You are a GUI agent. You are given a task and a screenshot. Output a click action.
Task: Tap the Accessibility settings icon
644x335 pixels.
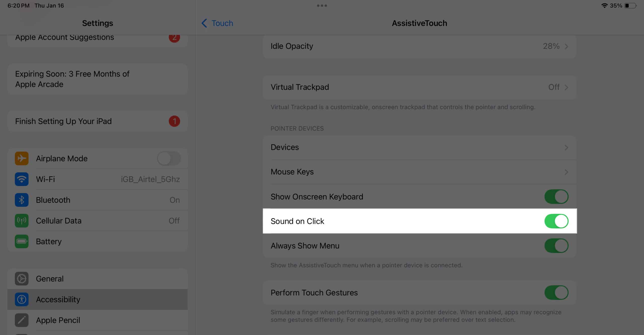(x=22, y=299)
